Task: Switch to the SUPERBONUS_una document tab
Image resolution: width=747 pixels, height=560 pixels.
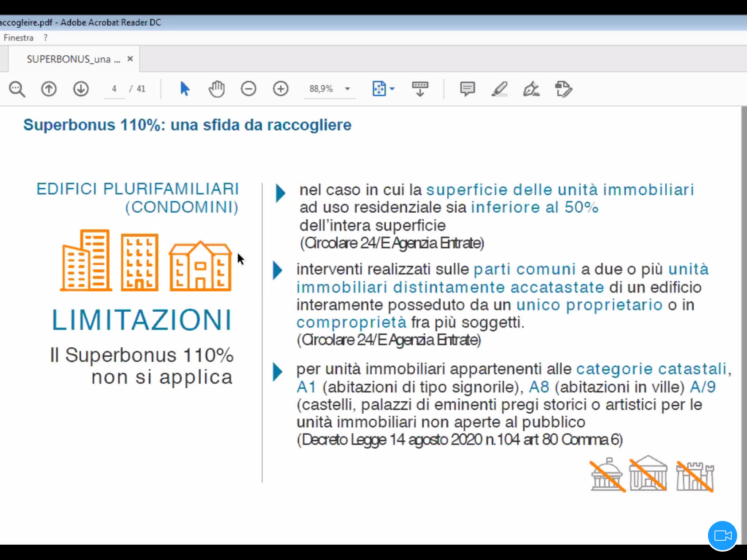Action: click(x=73, y=59)
